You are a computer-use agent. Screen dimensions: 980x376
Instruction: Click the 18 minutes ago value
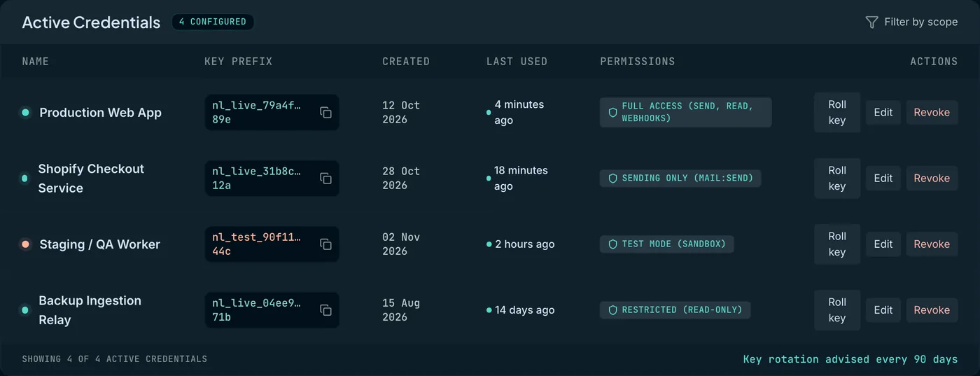(521, 178)
